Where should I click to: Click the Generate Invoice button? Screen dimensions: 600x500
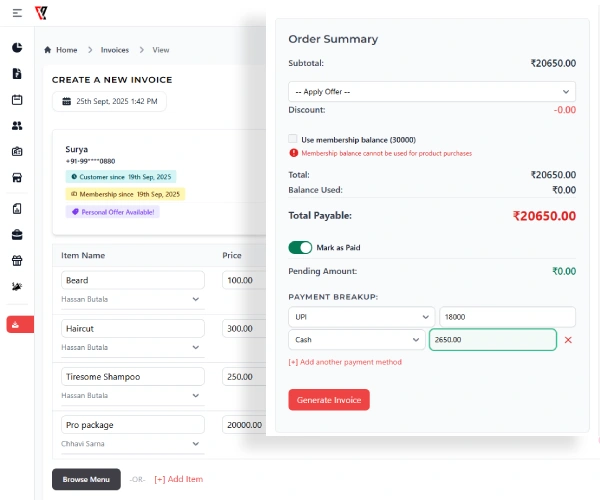pos(329,400)
